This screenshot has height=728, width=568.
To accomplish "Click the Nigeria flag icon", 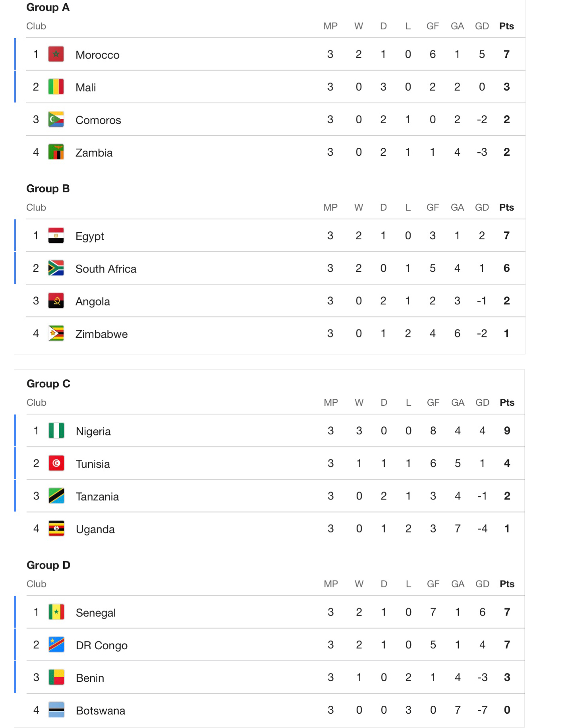I will point(56,430).
